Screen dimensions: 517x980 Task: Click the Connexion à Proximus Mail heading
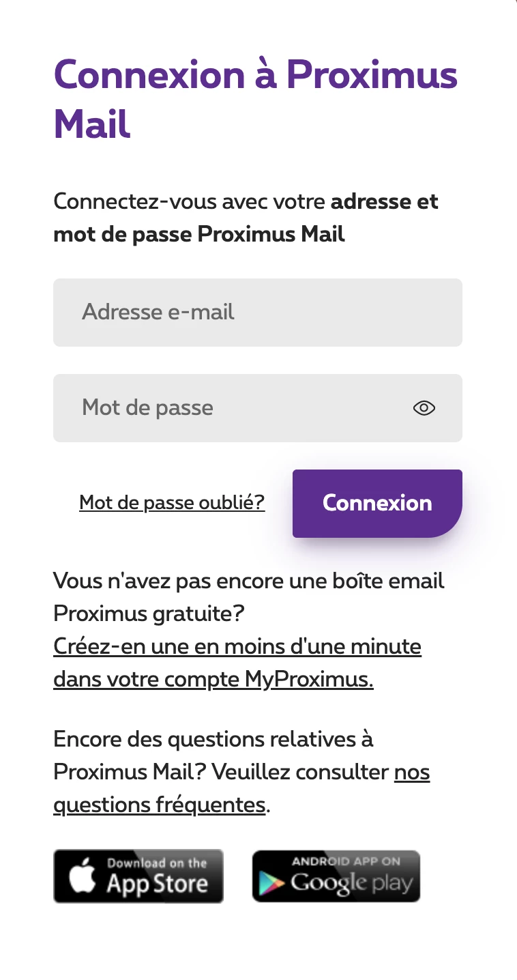(x=255, y=99)
